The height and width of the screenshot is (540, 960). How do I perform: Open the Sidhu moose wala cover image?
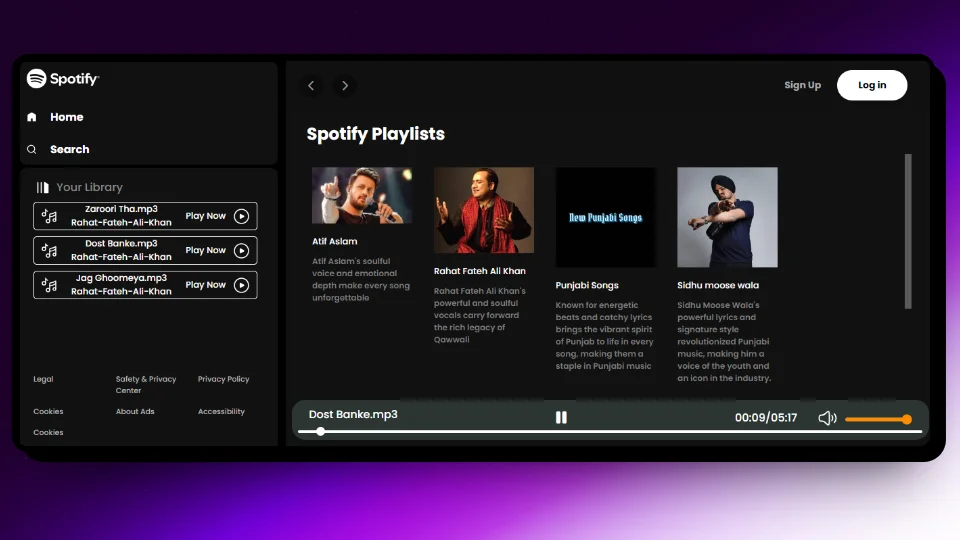coord(727,217)
